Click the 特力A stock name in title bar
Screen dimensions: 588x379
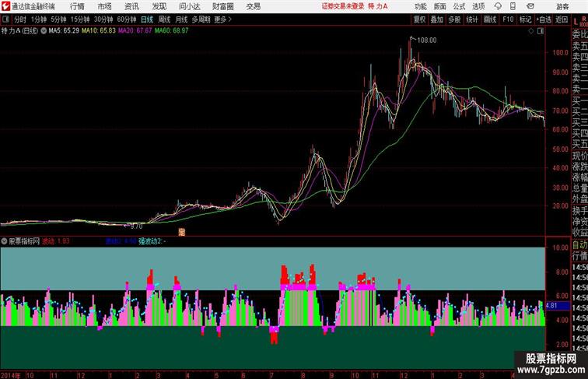378,6
